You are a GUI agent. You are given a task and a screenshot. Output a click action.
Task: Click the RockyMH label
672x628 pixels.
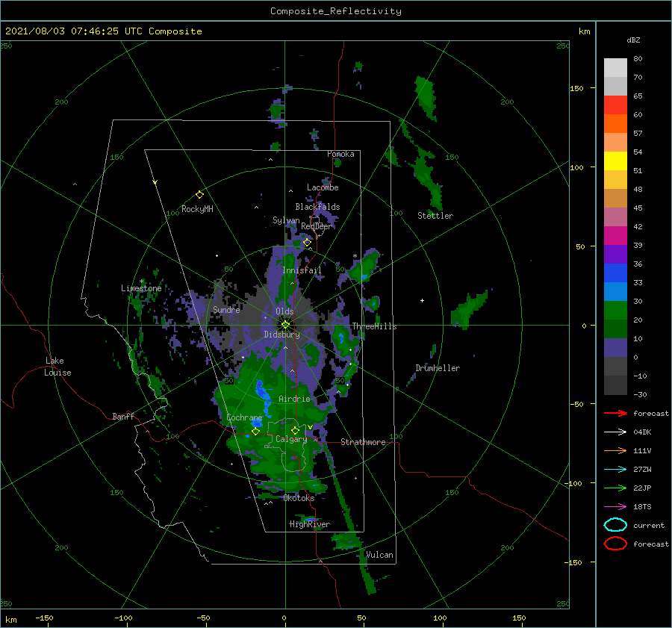[197, 209]
